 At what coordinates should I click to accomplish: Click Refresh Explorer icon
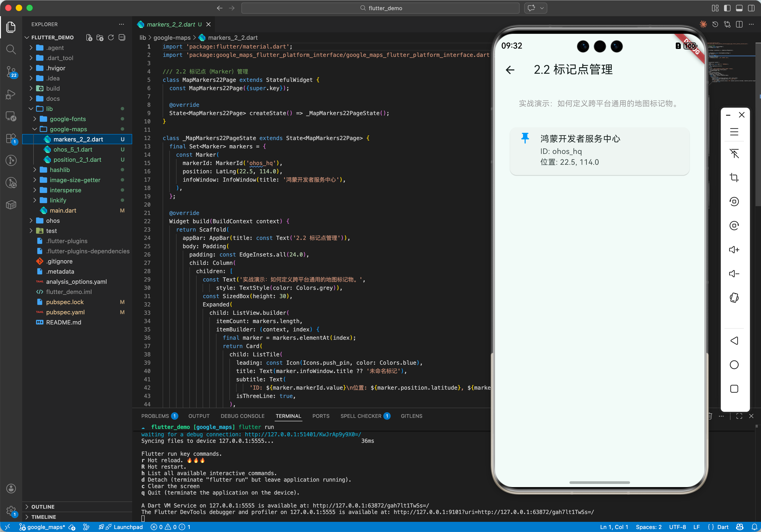coord(111,37)
